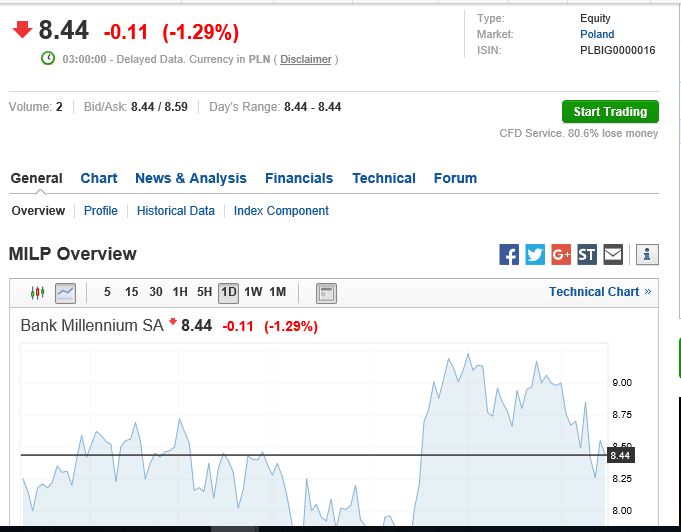View Historical Data sub-tab

(x=176, y=211)
